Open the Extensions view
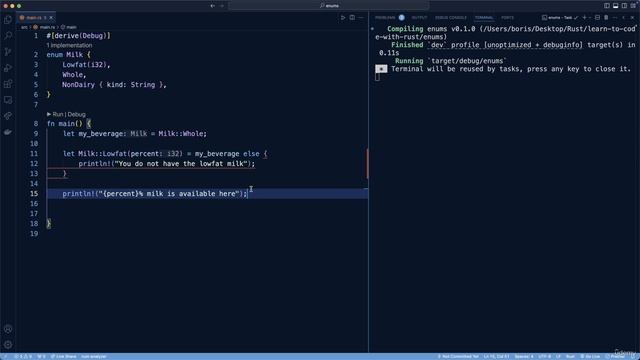This screenshot has height=360, width=640. (x=8, y=84)
